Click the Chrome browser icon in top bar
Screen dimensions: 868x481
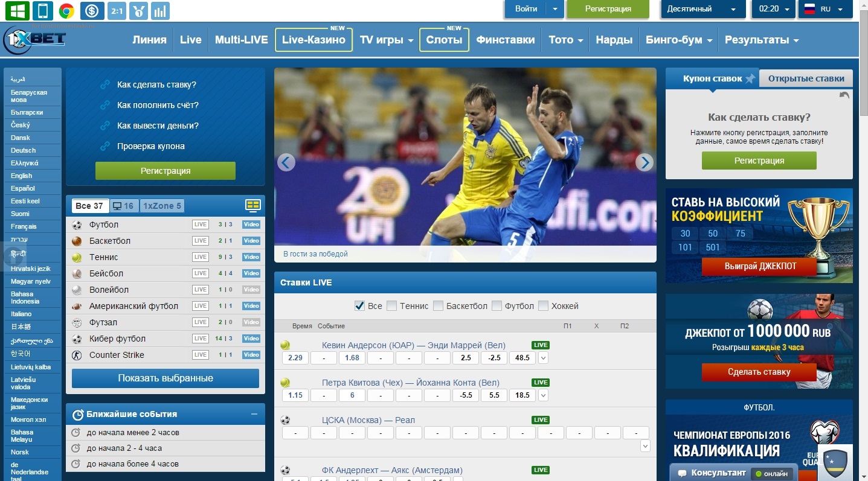[66, 10]
